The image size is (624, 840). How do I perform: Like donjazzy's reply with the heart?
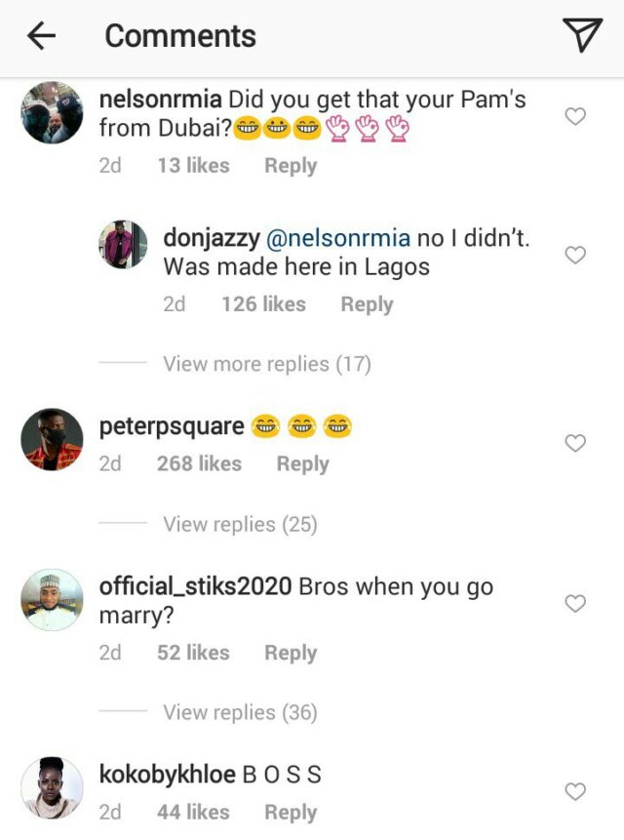(x=576, y=256)
